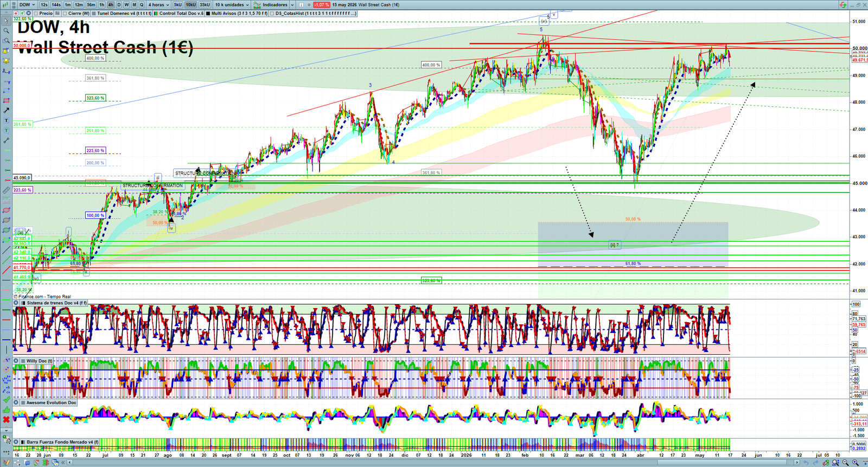Click the Tunel Domenec v4 color swatch
Viewport: 868px width, 467px height.
(x=94, y=13)
